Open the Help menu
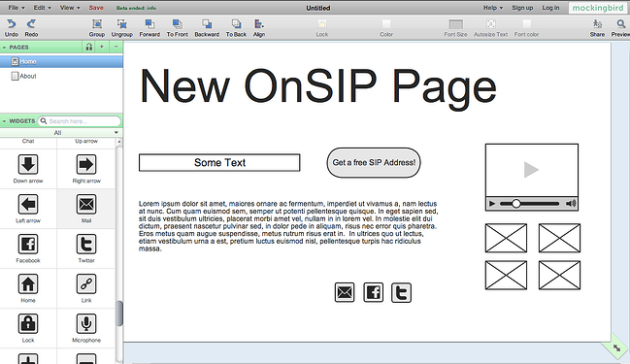This screenshot has height=364, width=630. click(492, 8)
